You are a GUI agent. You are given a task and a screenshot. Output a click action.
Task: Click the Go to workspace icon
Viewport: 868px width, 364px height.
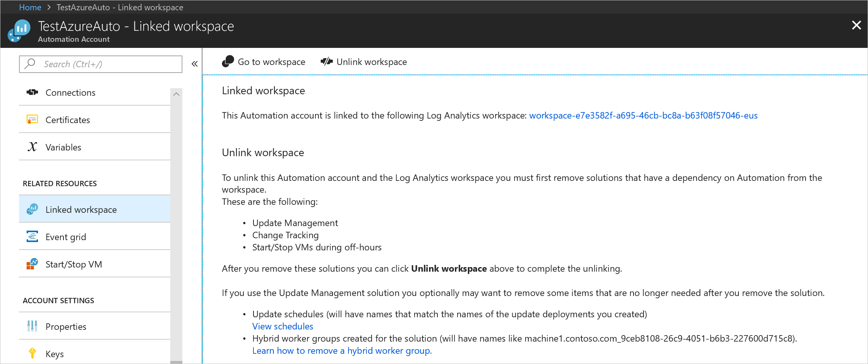pos(228,62)
